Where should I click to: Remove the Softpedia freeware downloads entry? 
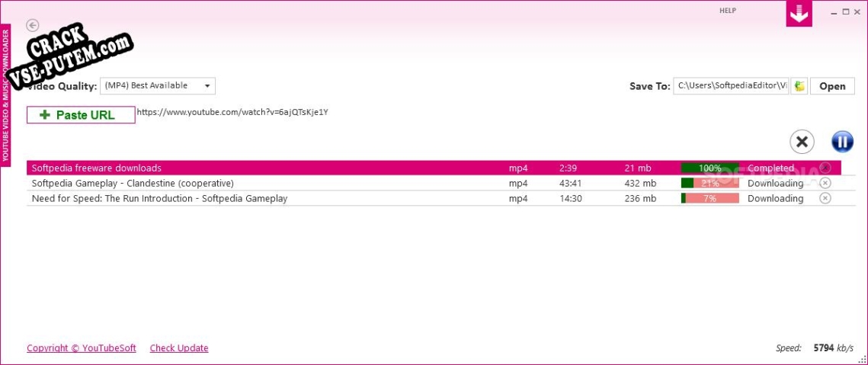pos(825,168)
